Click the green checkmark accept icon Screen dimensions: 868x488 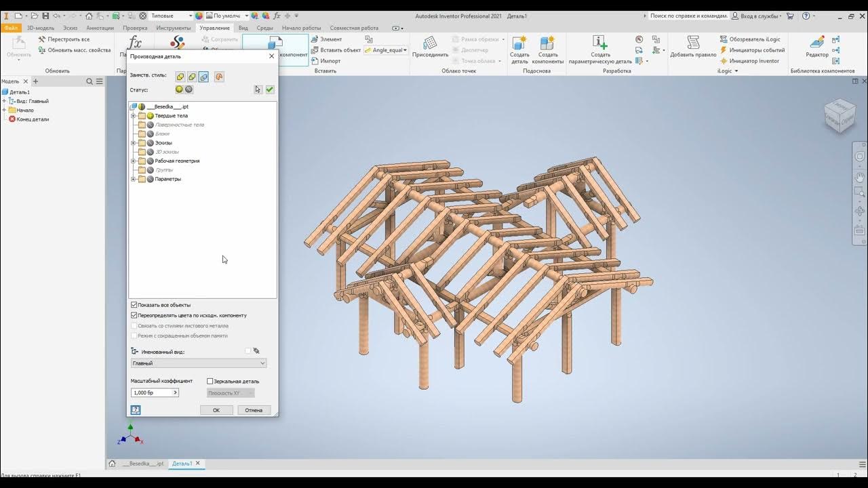[x=269, y=89]
